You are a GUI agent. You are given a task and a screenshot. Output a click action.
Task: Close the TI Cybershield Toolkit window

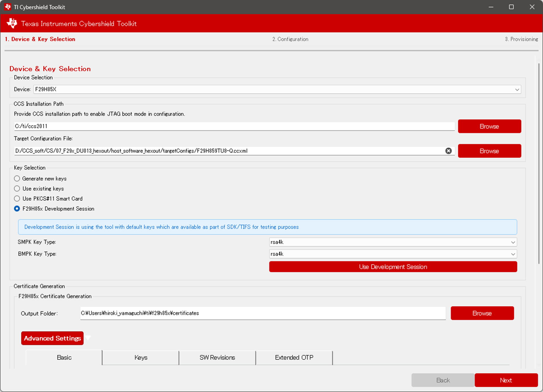pos(532,7)
